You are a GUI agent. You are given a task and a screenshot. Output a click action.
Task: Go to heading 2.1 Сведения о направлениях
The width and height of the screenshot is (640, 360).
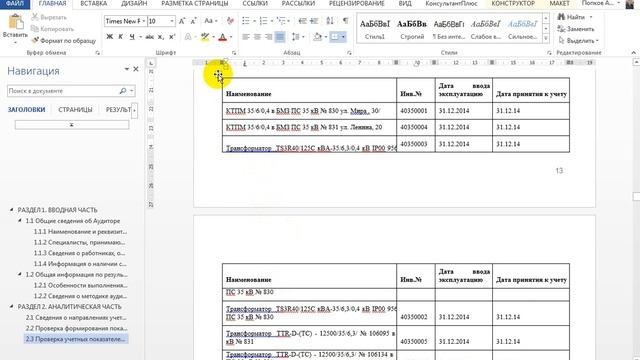coord(76,318)
